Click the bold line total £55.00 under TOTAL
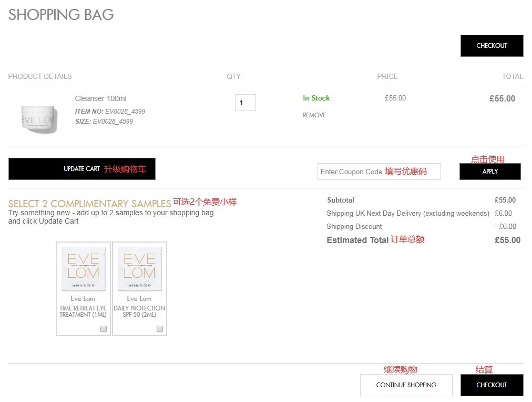 click(502, 98)
